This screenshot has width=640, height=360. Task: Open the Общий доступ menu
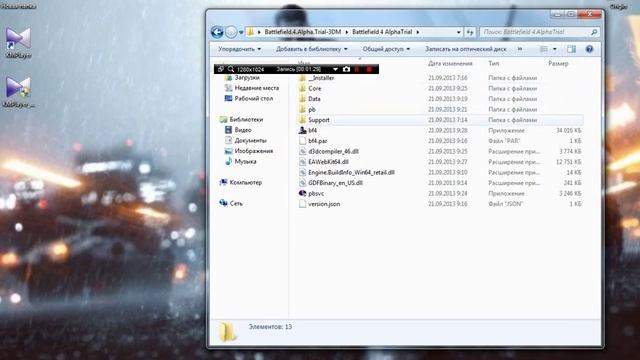pos(386,49)
